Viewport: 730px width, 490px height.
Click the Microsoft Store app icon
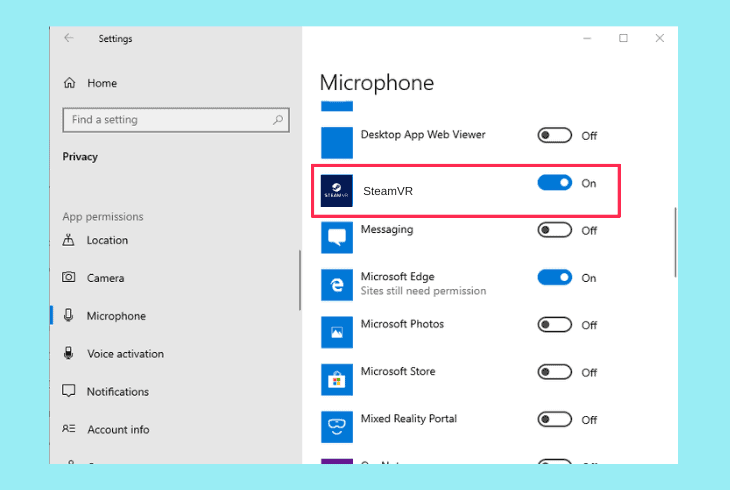click(337, 380)
